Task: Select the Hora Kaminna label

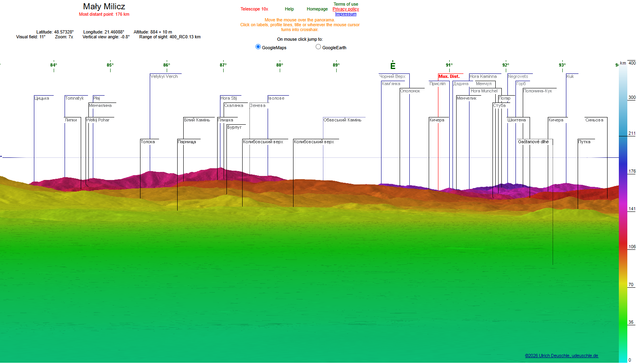Action: pos(483,76)
